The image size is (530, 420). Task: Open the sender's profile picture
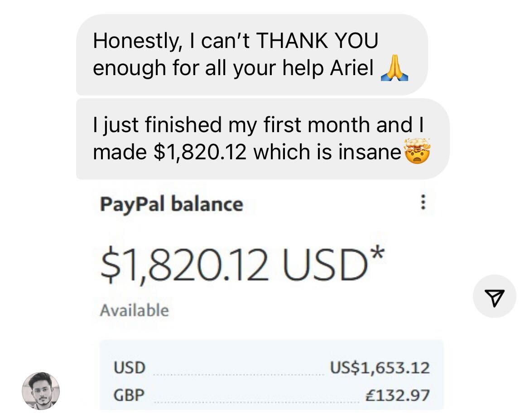coord(41,391)
